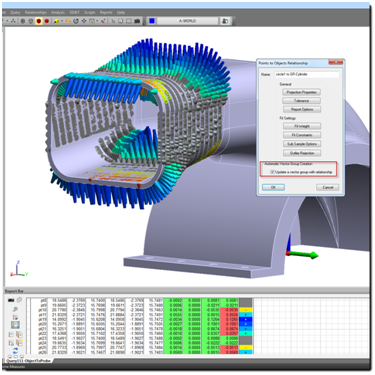Image resolution: width=375 pixels, height=375 pixels.
Task: Click the blue coordinate frame color square
Action: pyautogui.click(x=152, y=21)
